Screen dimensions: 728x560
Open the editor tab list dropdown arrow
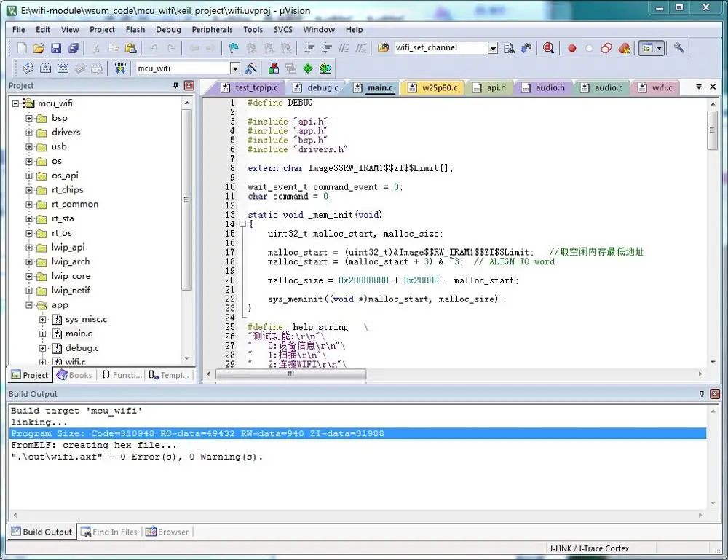698,87
